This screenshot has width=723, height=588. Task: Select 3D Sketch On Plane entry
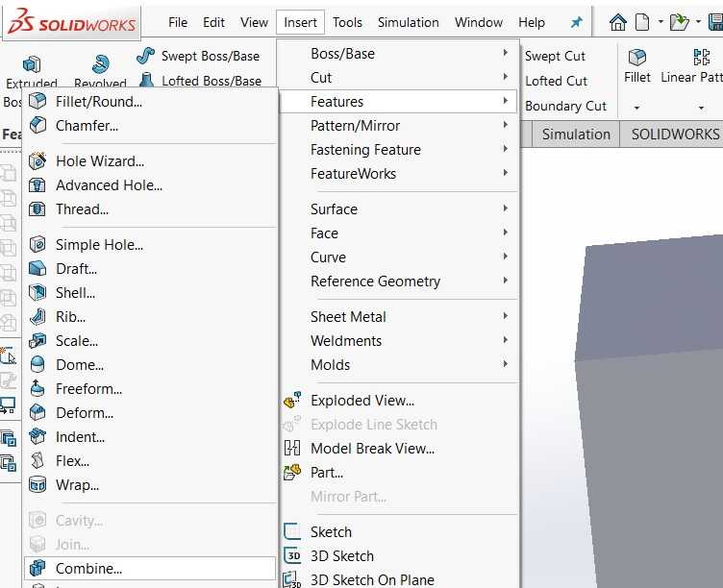[399, 579]
